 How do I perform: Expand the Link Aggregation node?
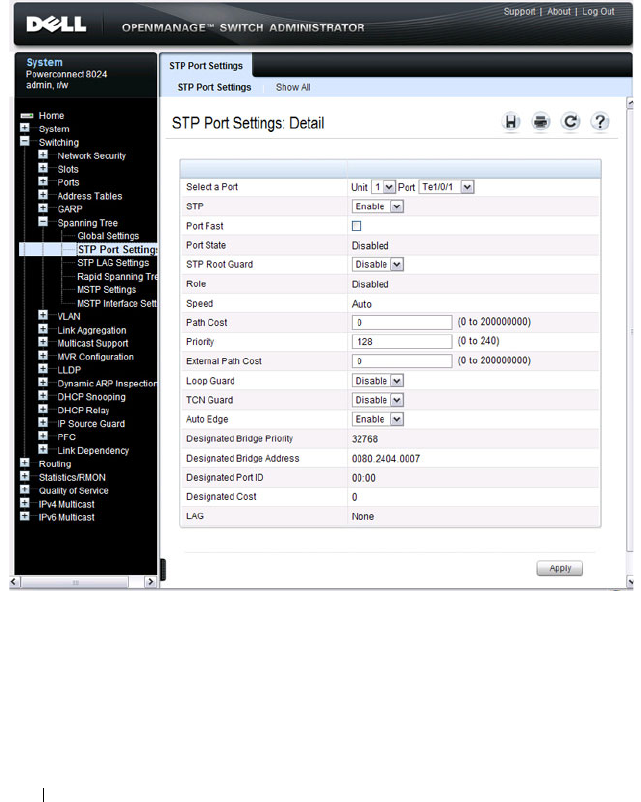[x=43, y=328]
